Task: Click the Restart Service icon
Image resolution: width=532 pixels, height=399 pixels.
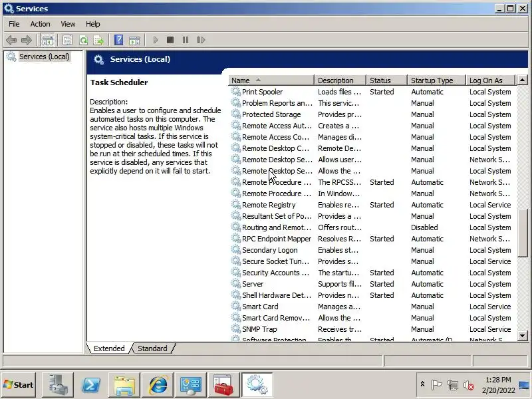Action: point(201,40)
